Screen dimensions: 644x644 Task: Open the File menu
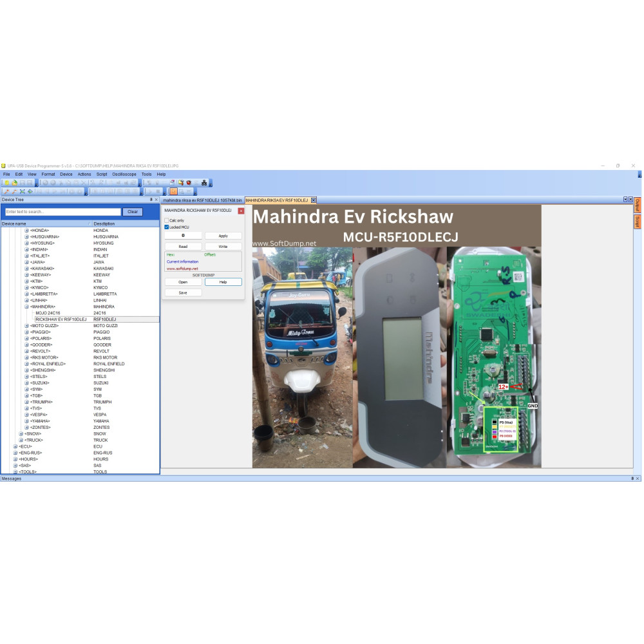(x=6, y=174)
